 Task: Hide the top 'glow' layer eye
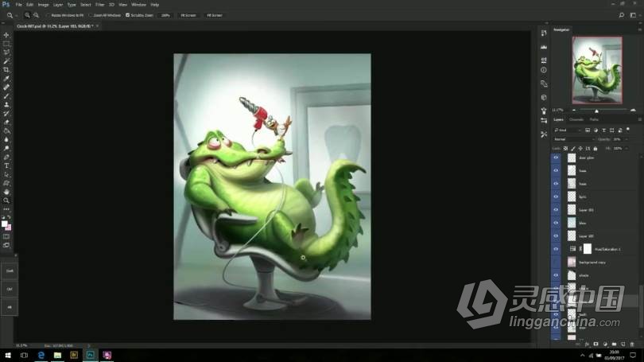pyautogui.click(x=556, y=158)
